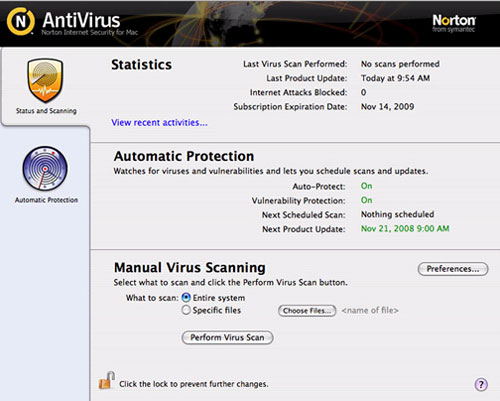The image size is (500, 401).
Task: Click the Norton Internet Security for Mac subtitle
Action: pyautogui.click(x=89, y=32)
